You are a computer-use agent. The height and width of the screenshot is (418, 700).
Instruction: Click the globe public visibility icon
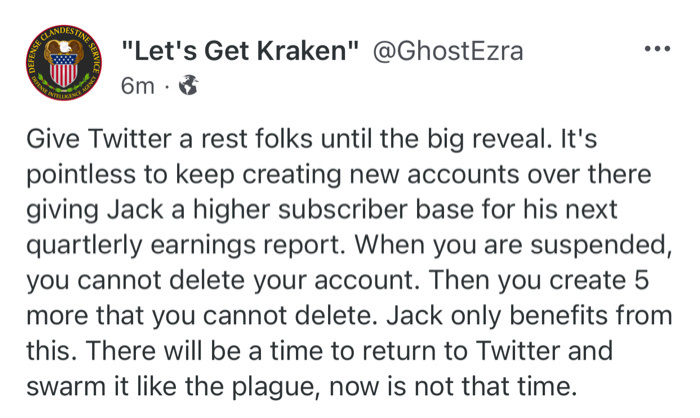pos(188,85)
